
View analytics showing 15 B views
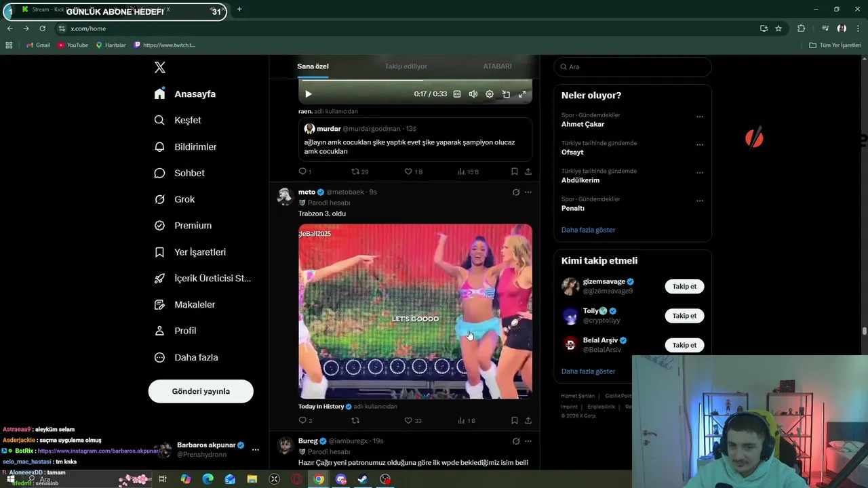468,171
